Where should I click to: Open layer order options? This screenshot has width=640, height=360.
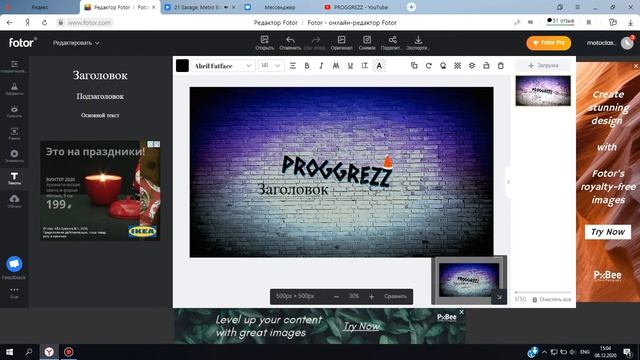click(x=472, y=66)
